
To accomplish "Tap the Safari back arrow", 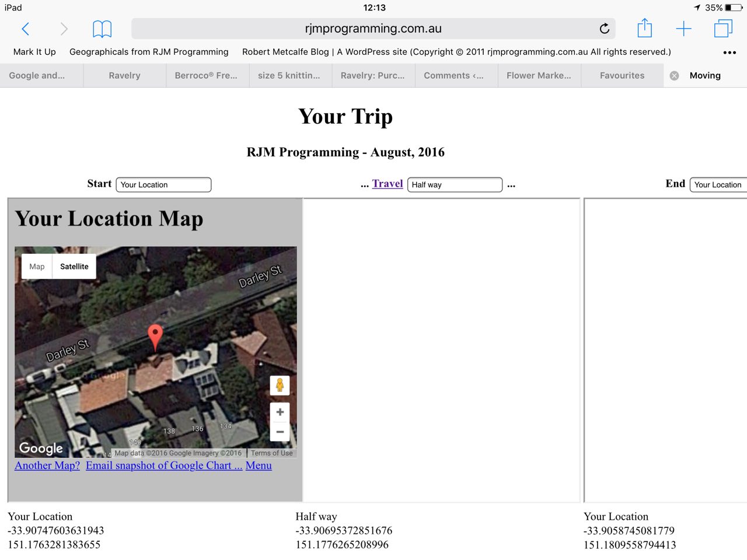I will point(25,29).
